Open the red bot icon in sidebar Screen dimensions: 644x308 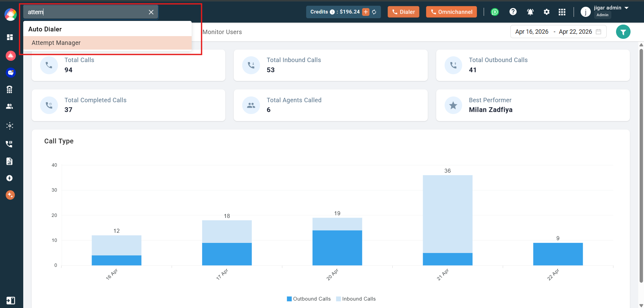10,56
